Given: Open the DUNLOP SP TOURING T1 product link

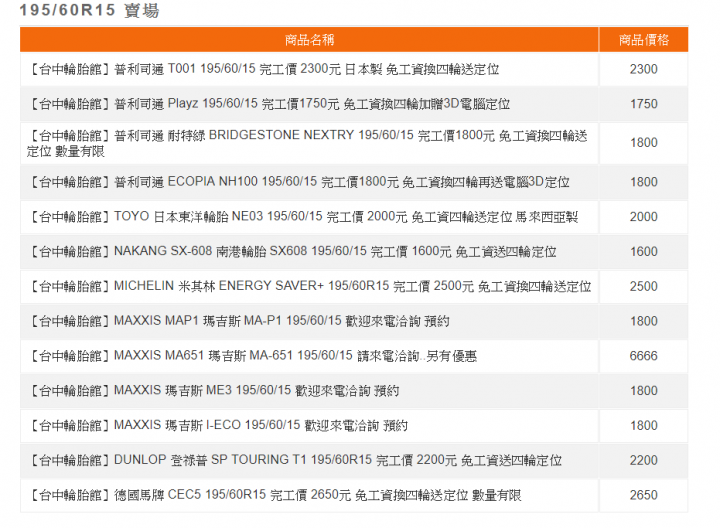Looking at the screenshot, I should [x=295, y=461].
